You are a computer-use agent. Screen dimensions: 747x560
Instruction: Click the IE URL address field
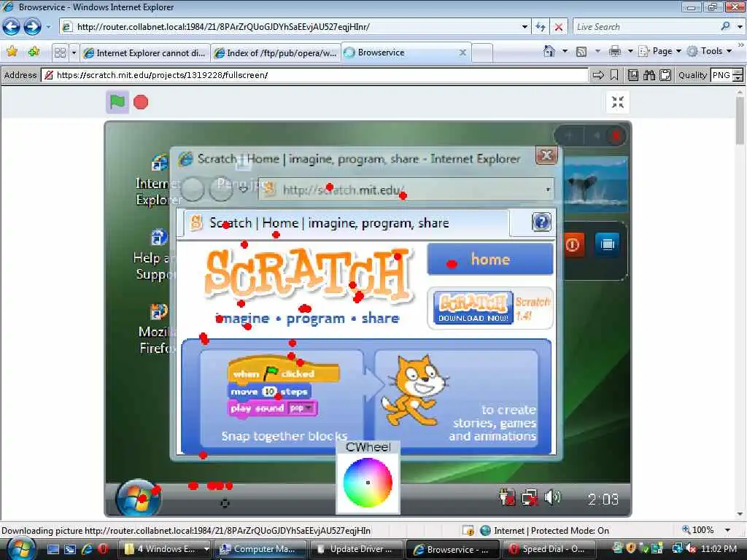(295, 27)
